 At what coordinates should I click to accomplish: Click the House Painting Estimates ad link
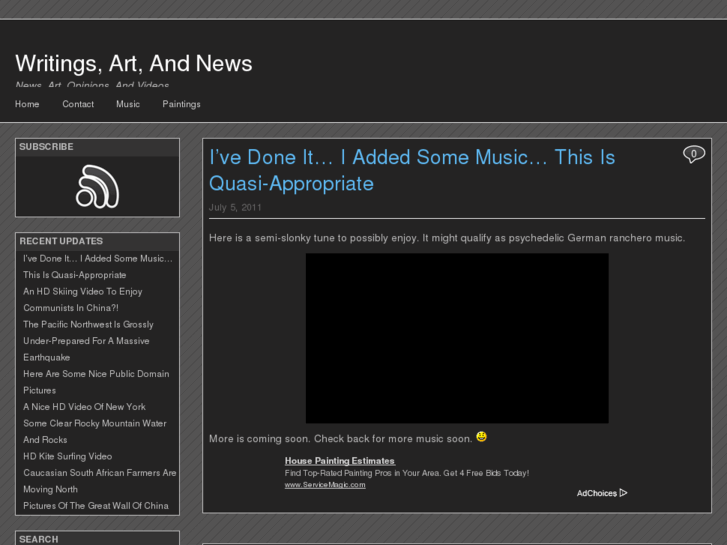tap(339, 461)
